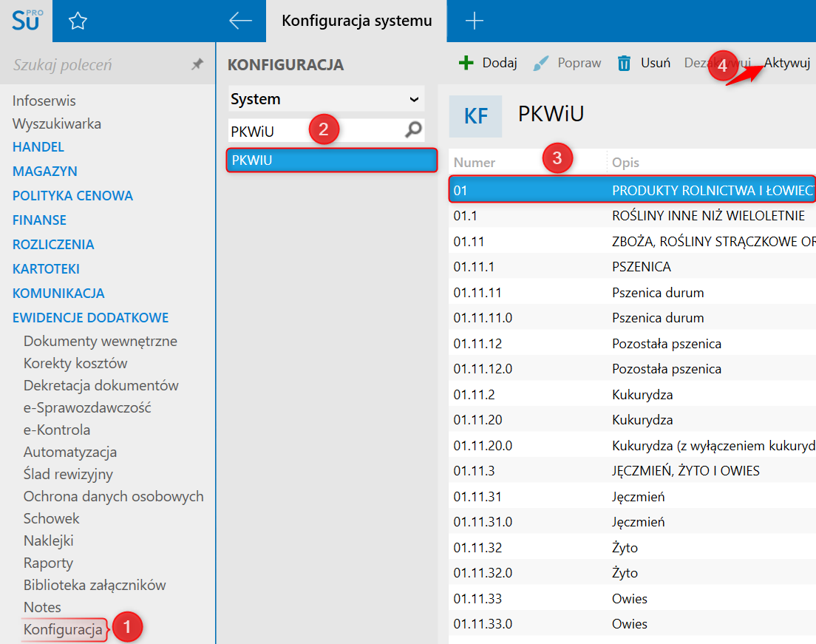Select PKWIU in the configuration list

[331, 160]
